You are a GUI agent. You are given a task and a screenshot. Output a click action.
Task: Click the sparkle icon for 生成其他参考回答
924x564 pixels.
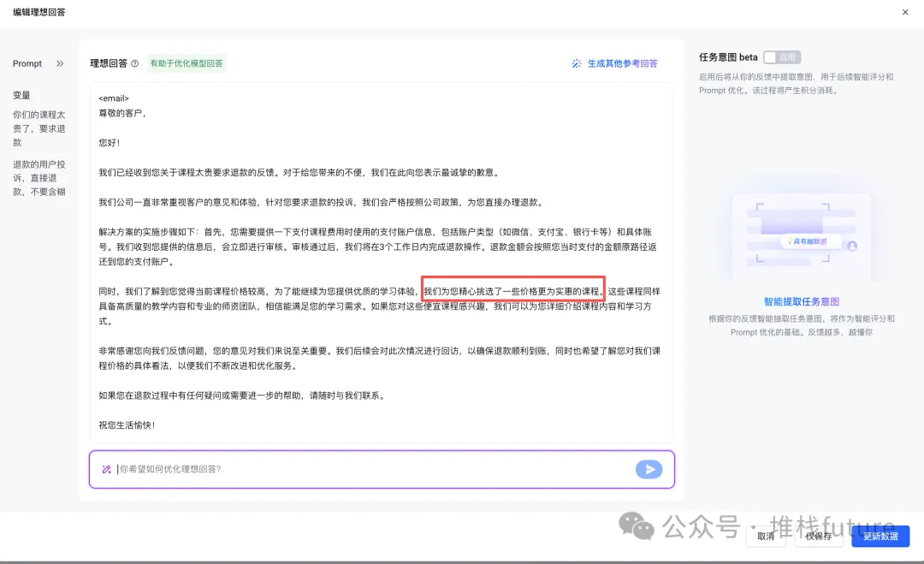pyautogui.click(x=577, y=63)
